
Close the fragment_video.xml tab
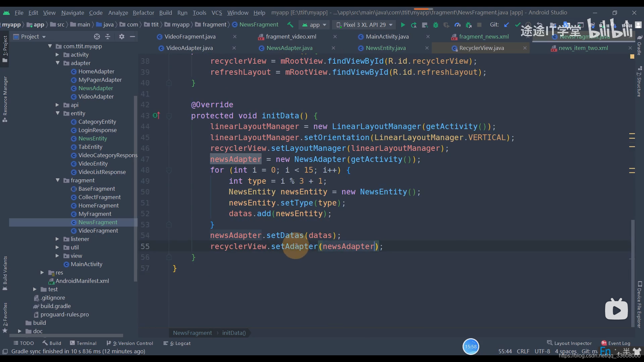coord(335,37)
